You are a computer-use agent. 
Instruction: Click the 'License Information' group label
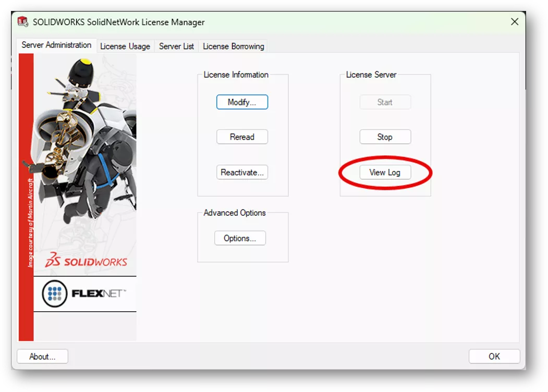click(236, 75)
